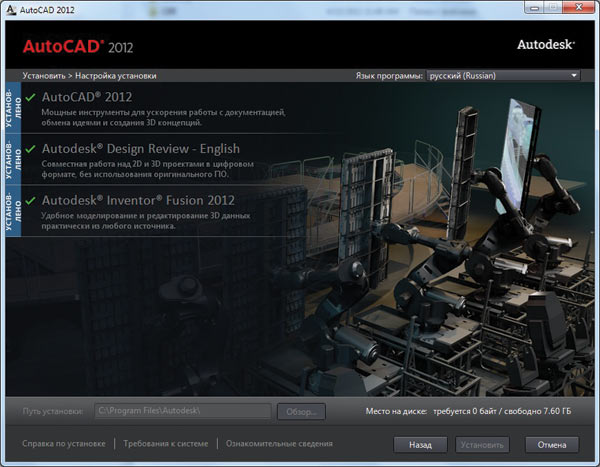Click the description Удобное моделирование и редактирование 3D
Image resolution: width=600 pixels, height=467 pixels.
pyautogui.click(x=146, y=221)
